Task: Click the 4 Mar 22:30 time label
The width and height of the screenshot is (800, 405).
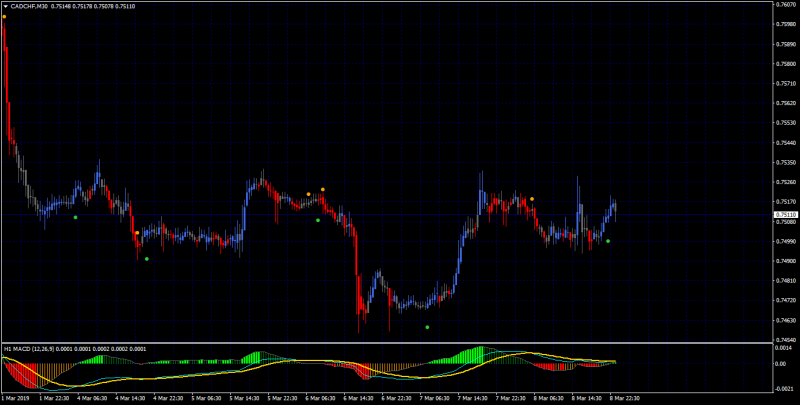Action: [168, 398]
